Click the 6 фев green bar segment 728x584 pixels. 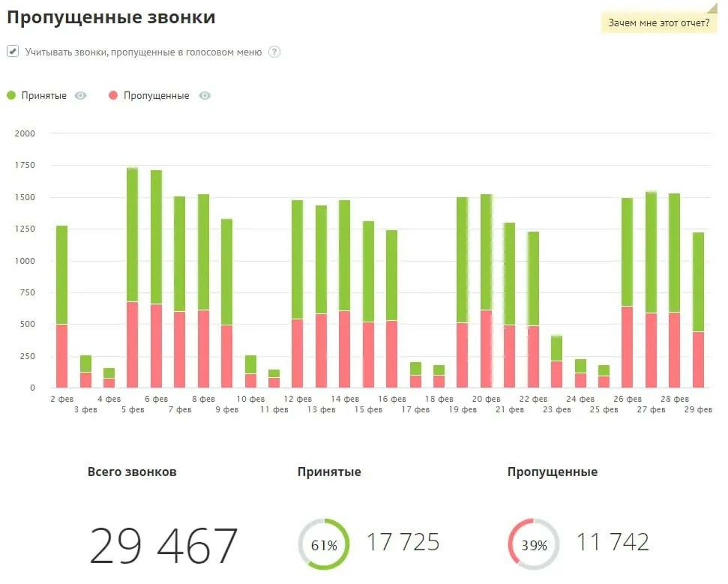(x=156, y=237)
